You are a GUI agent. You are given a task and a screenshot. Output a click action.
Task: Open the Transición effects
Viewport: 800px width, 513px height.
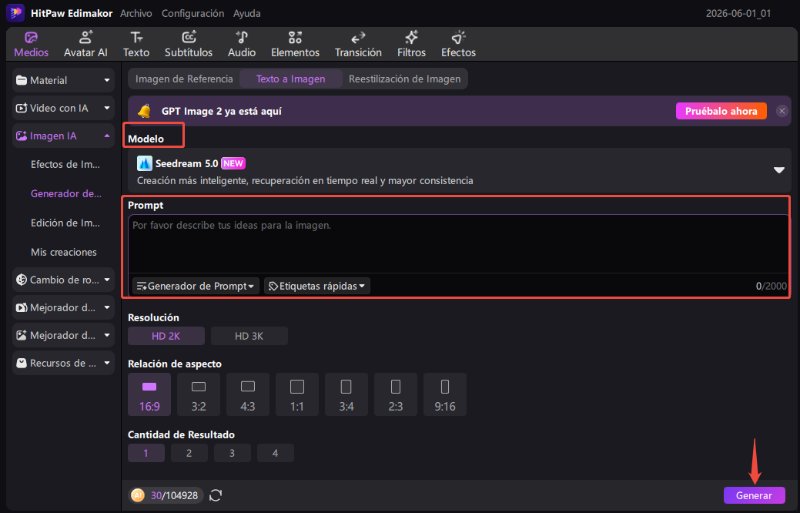pos(358,44)
